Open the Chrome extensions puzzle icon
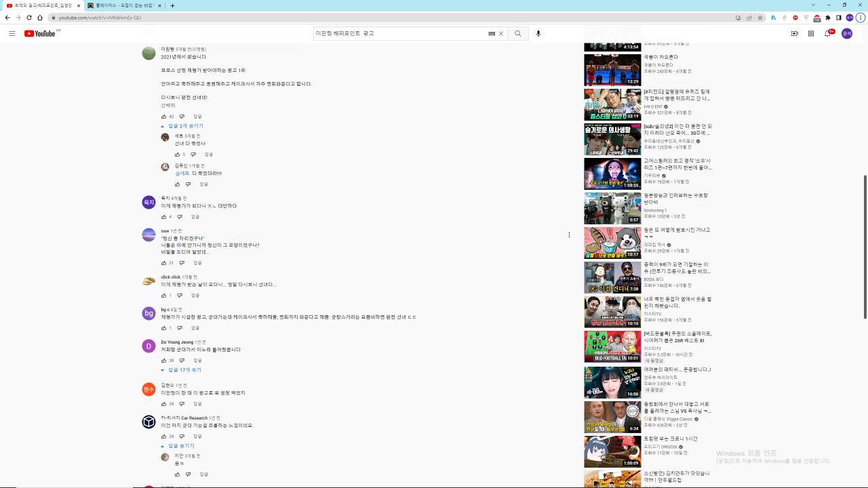Screen dimensions: 868x488 tap(828, 18)
